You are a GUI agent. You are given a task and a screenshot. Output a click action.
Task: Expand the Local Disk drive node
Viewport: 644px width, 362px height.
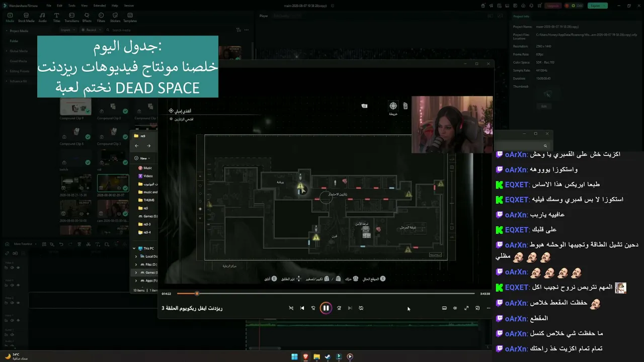pos(136,256)
